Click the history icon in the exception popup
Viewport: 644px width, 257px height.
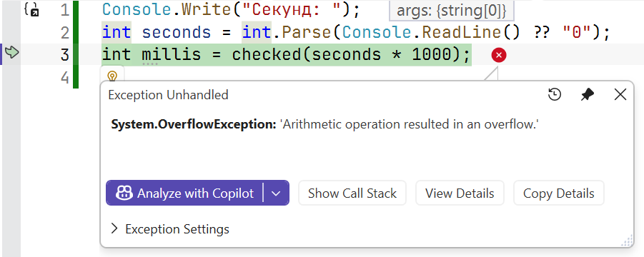pos(555,95)
